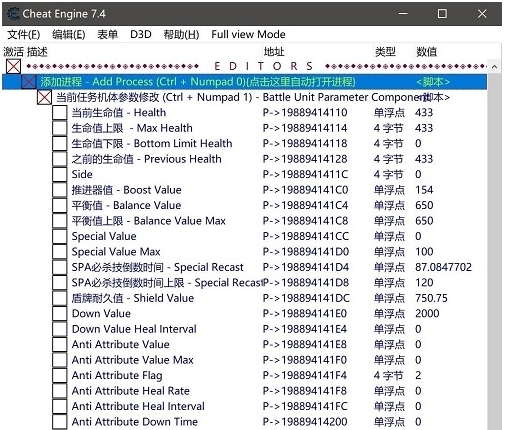Open the 编辑(E) menu
This screenshot has width=505, height=430.
(x=68, y=34)
